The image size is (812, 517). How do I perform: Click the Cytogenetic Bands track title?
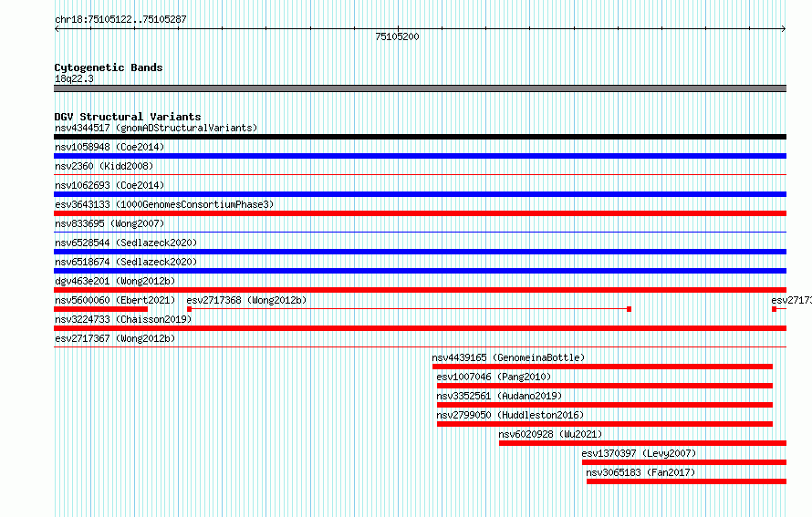click(x=109, y=67)
